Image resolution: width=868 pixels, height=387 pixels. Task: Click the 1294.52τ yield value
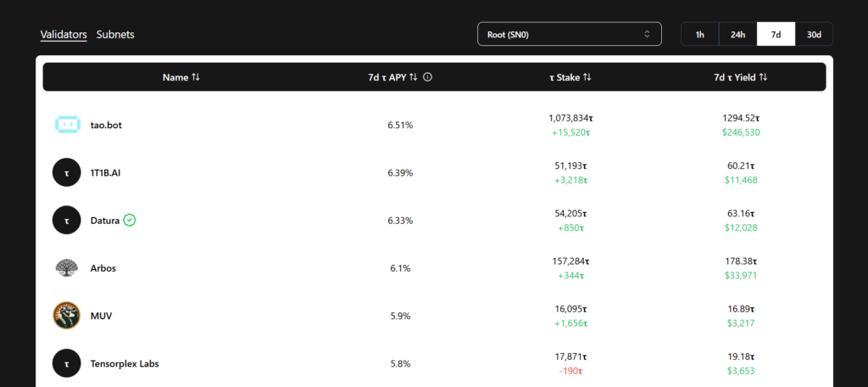741,117
